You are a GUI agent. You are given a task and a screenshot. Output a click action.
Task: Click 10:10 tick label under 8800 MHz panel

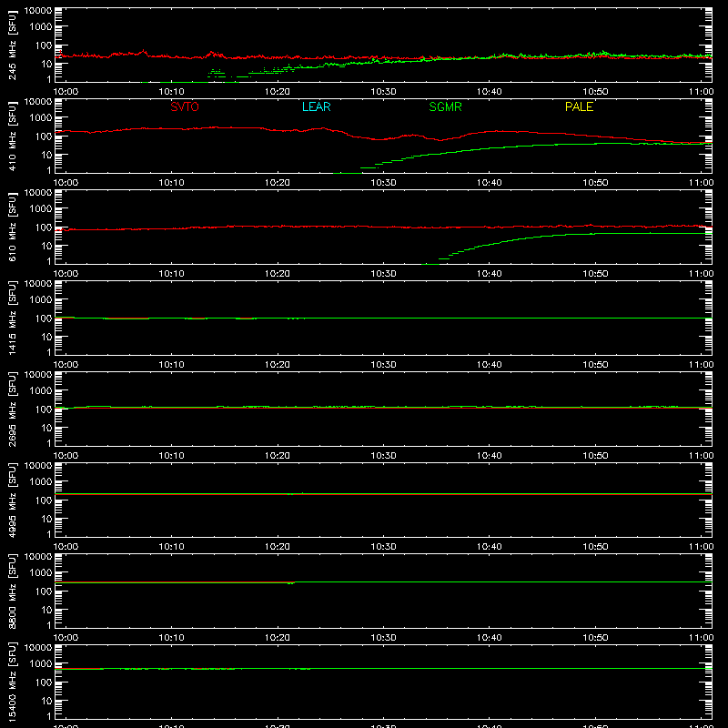coord(172,638)
